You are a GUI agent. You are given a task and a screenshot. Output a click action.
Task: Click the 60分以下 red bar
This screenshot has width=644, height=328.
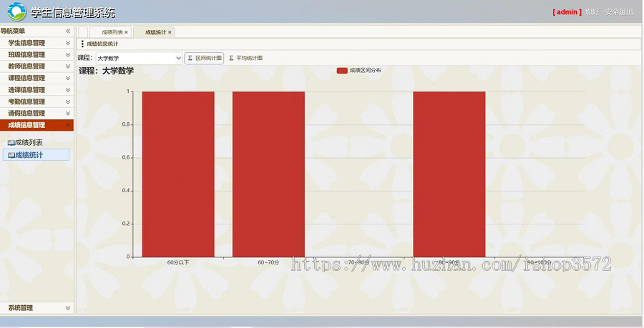[178, 174]
